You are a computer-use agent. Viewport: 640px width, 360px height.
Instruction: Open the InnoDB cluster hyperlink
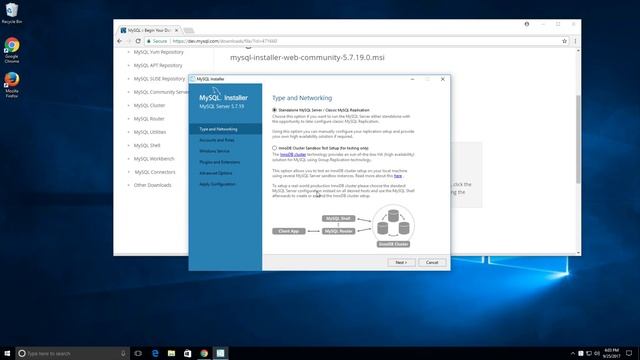pos(293,155)
